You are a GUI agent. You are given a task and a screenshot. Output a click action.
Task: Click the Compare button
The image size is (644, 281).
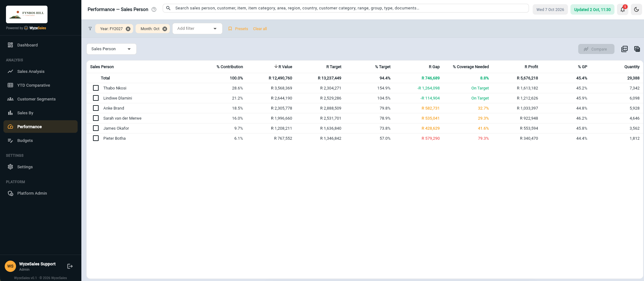point(596,49)
